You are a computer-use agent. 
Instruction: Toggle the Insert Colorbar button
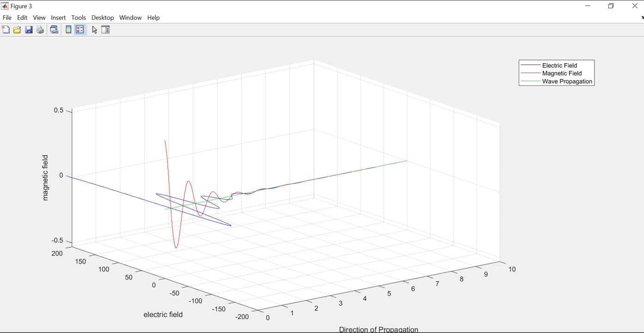(x=68, y=29)
